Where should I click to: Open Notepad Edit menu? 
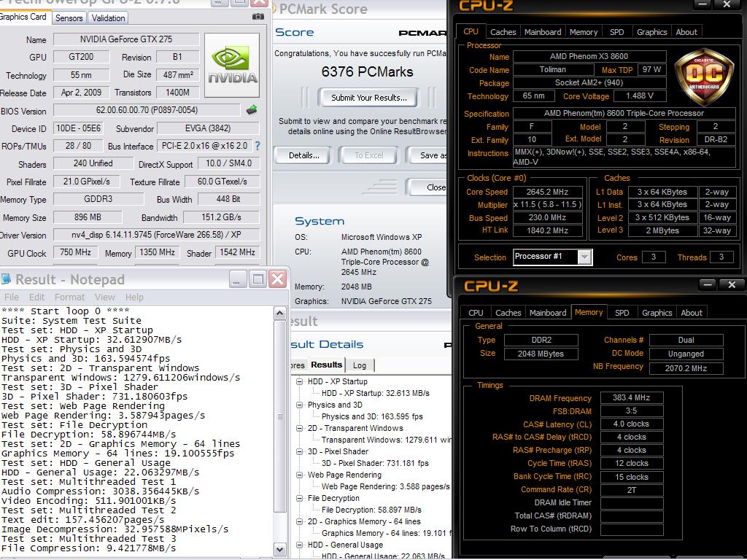pyautogui.click(x=36, y=297)
